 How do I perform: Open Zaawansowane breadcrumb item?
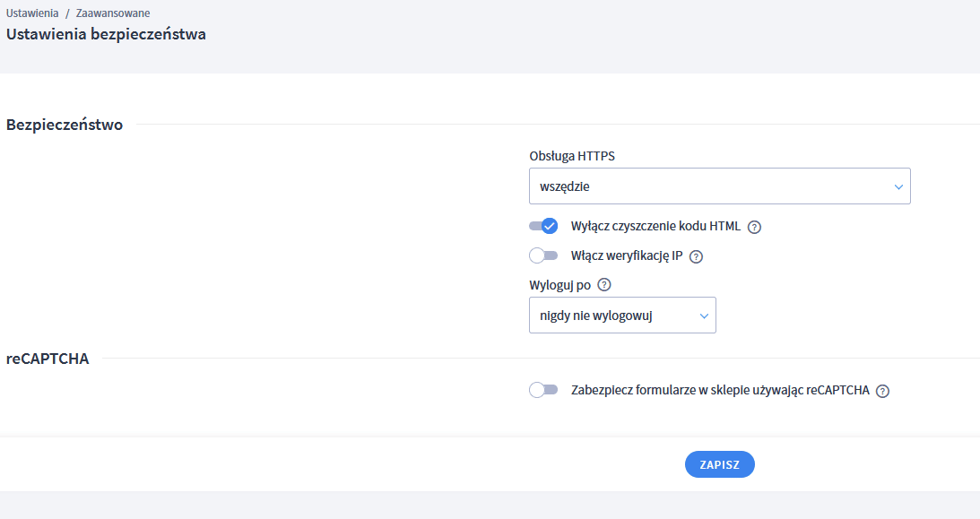113,13
